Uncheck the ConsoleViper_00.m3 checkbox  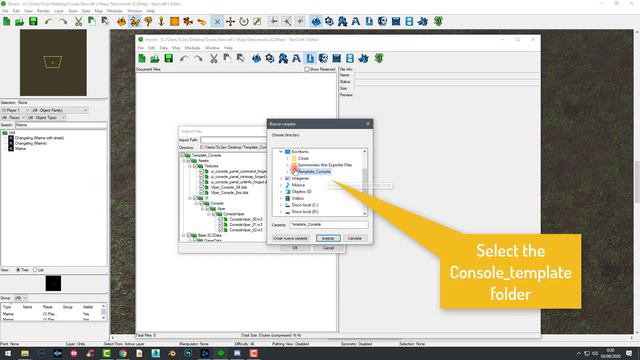220,219
